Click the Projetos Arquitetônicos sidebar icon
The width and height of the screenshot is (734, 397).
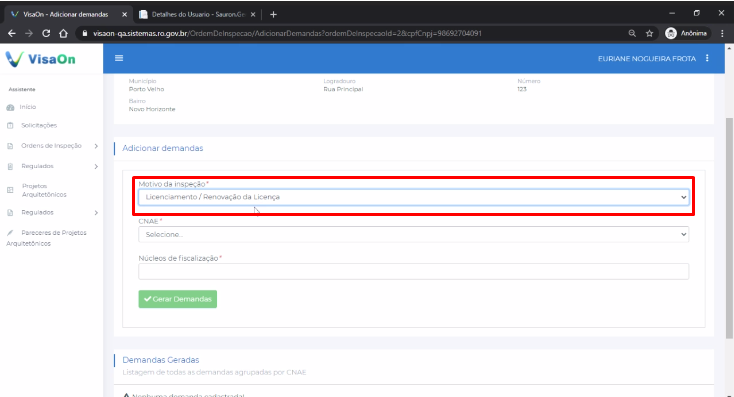point(10,190)
